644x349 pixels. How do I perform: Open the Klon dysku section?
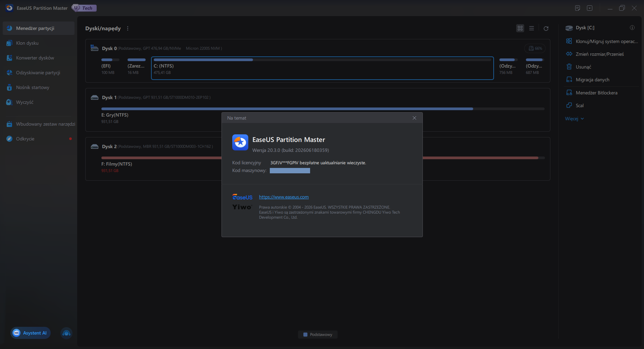(x=39, y=43)
